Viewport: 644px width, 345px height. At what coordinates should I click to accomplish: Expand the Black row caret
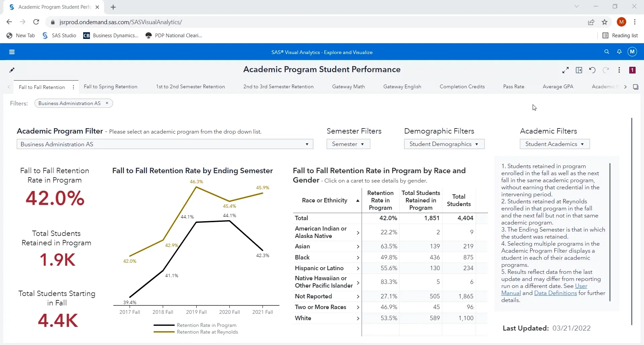(x=358, y=258)
